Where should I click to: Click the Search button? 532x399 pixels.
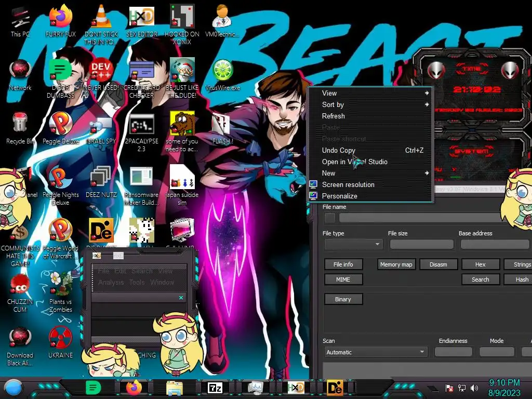481,280
